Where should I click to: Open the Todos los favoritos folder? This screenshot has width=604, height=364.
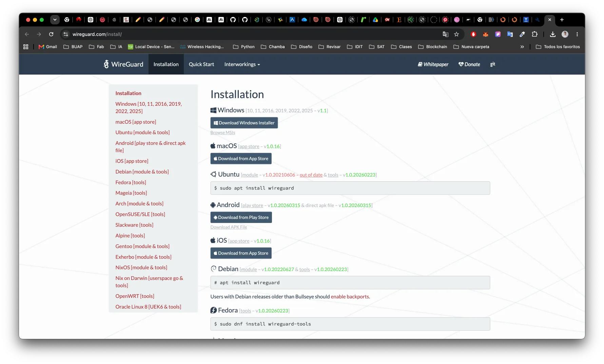click(558, 47)
